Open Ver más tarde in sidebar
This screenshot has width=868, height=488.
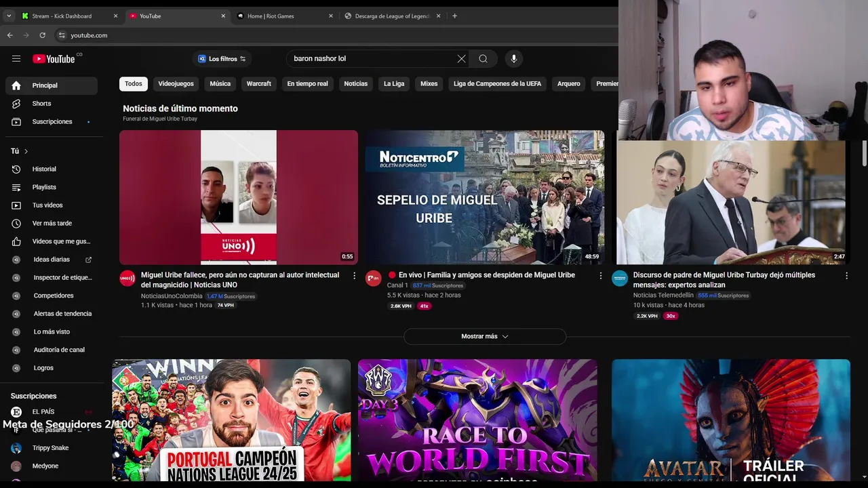[x=52, y=223]
